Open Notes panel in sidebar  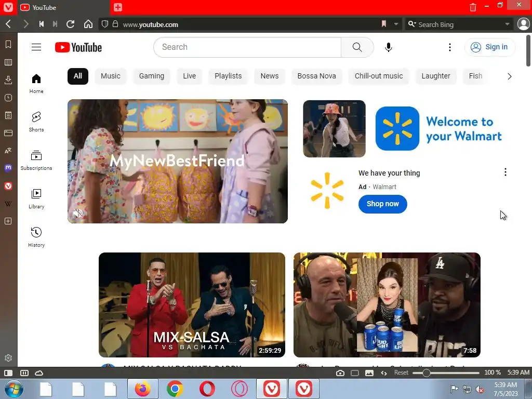(8, 115)
